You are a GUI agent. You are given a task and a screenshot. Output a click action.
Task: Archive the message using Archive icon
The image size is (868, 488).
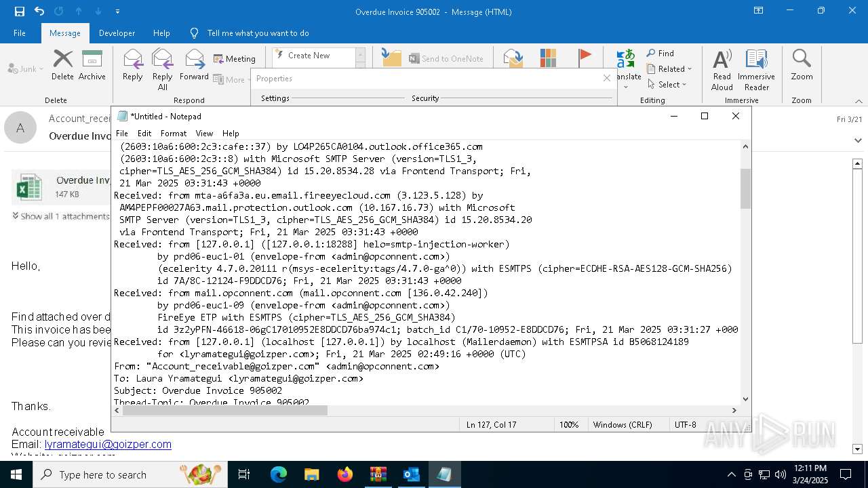pos(92,65)
